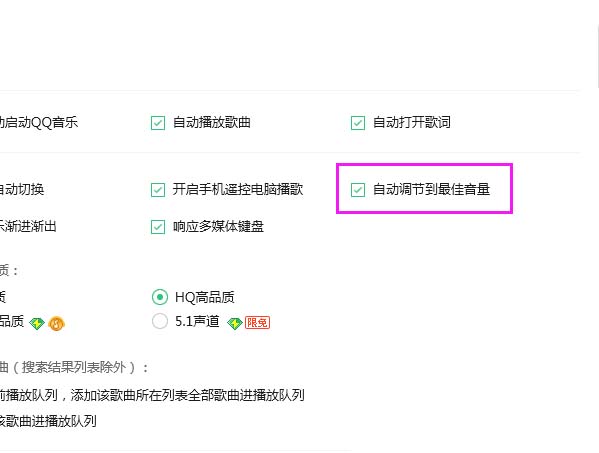Click green diamond icon left of the orange icon

(37, 324)
